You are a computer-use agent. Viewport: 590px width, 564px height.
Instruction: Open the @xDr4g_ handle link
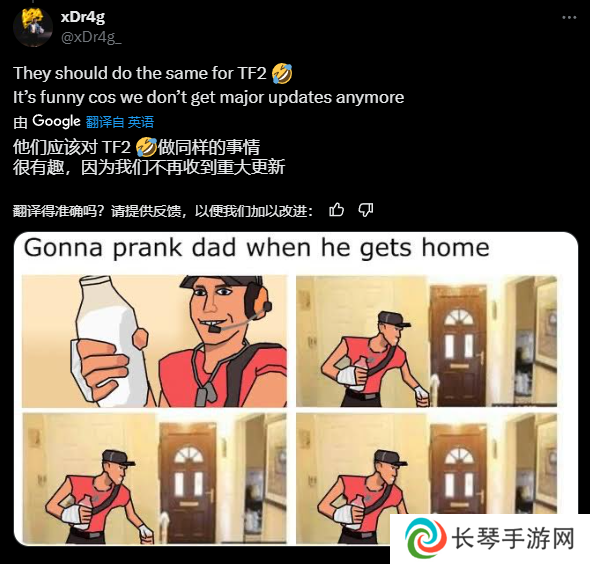[x=91, y=37]
